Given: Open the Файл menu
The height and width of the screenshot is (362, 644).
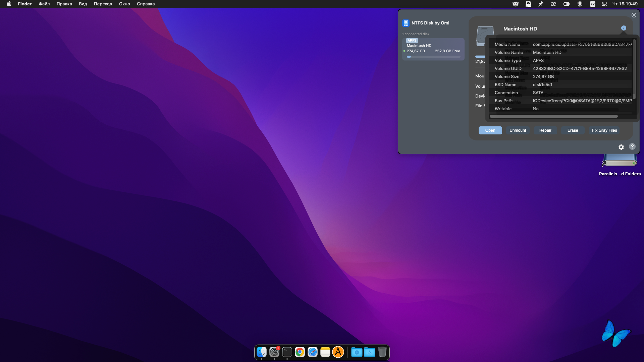Looking at the screenshot, I should pos(44,4).
